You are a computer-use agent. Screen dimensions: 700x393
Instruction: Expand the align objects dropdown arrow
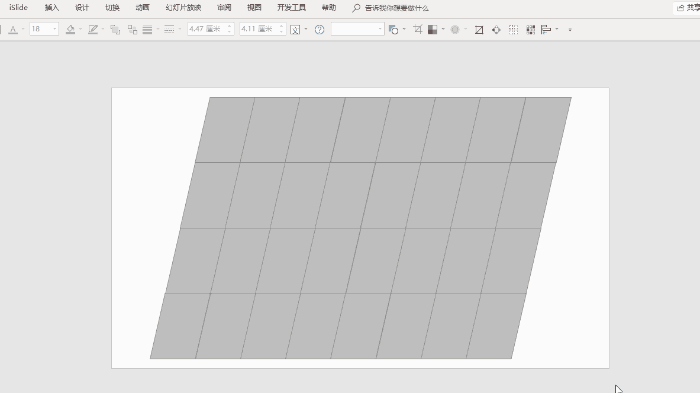tap(557, 29)
